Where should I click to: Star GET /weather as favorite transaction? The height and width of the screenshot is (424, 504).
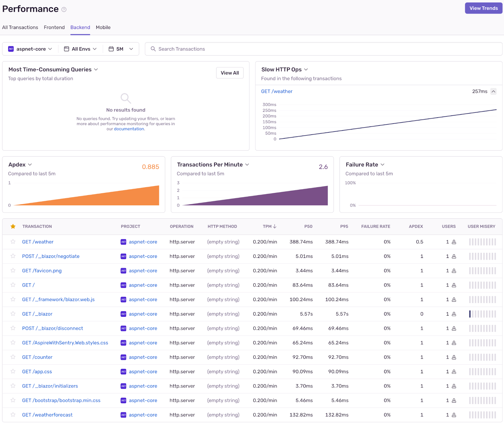point(13,242)
